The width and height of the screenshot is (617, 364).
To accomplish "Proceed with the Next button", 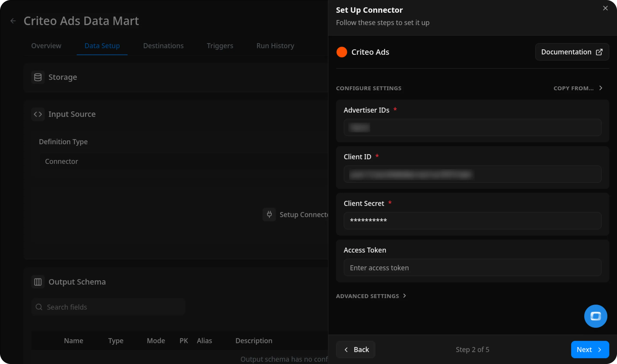I will point(590,349).
